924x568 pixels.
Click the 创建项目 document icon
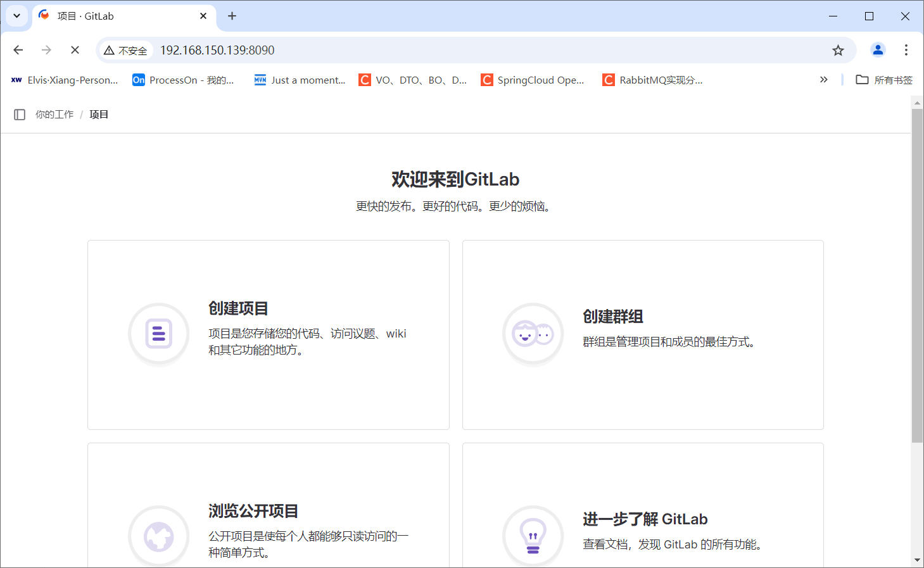coord(158,334)
